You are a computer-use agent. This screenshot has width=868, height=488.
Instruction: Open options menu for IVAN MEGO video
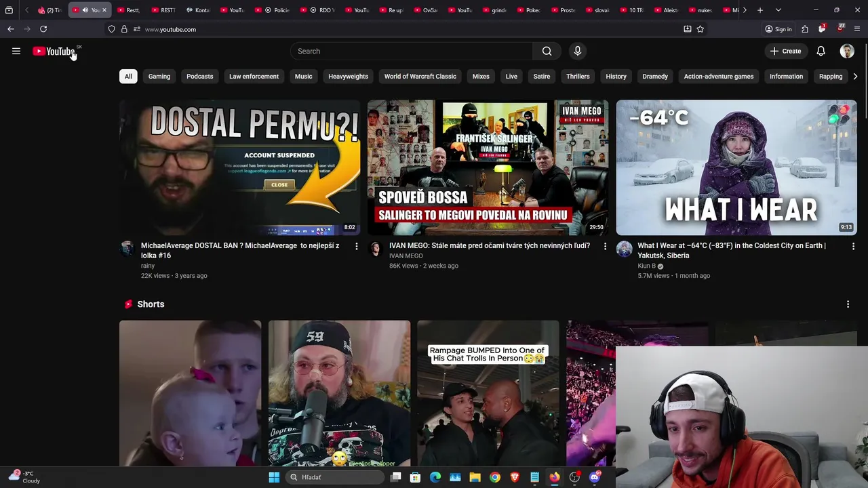(605, 246)
